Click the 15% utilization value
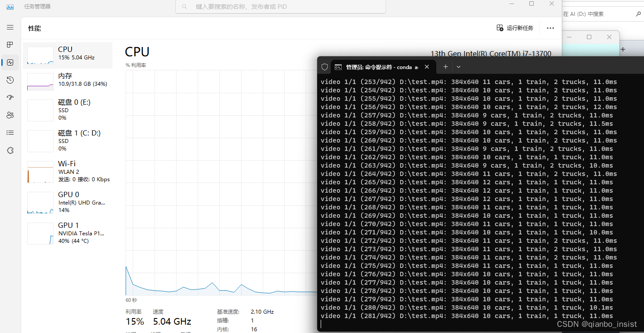The image size is (644, 333). tap(134, 322)
